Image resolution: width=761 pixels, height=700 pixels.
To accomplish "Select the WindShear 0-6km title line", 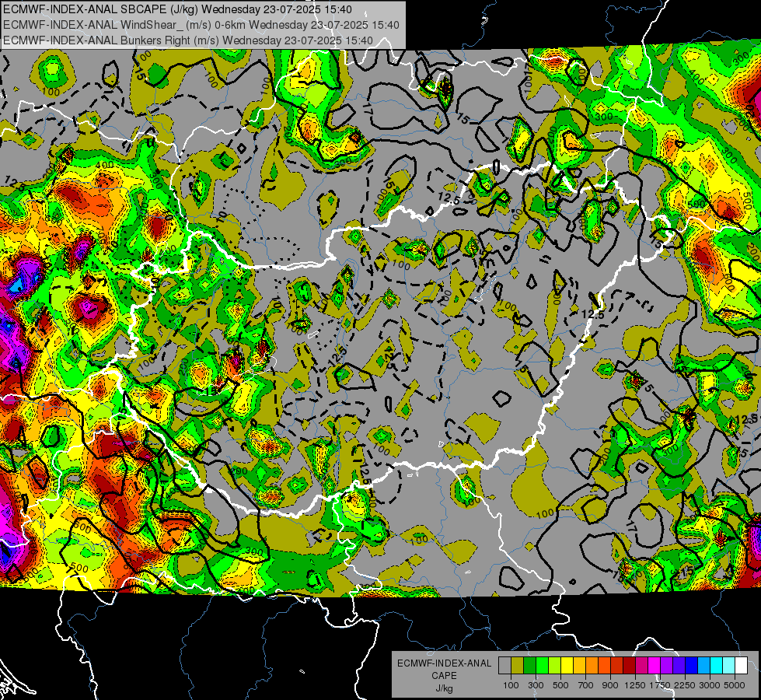I will point(201,25).
